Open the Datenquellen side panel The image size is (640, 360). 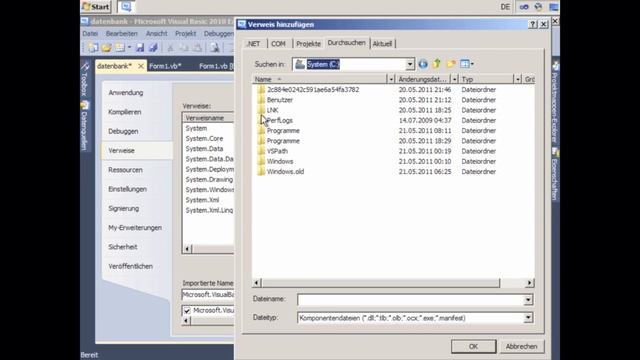[84, 126]
